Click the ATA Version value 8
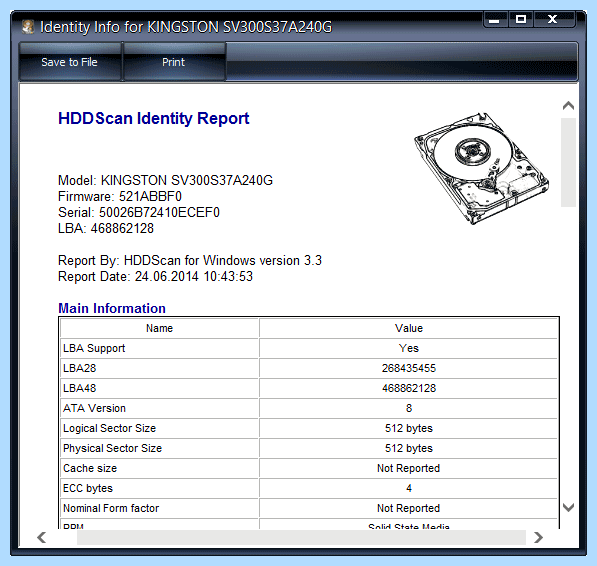This screenshot has width=597, height=566. tap(409, 408)
